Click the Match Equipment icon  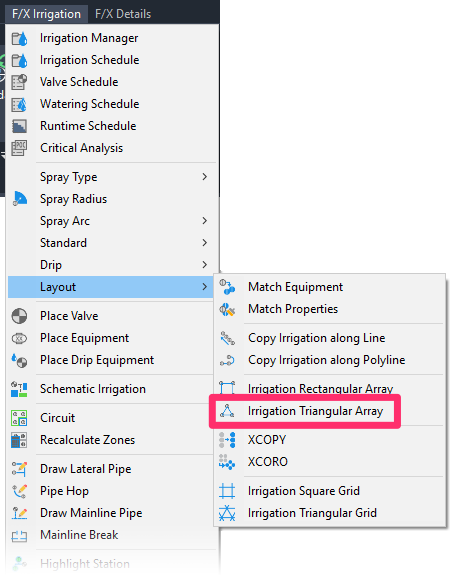pos(227,287)
